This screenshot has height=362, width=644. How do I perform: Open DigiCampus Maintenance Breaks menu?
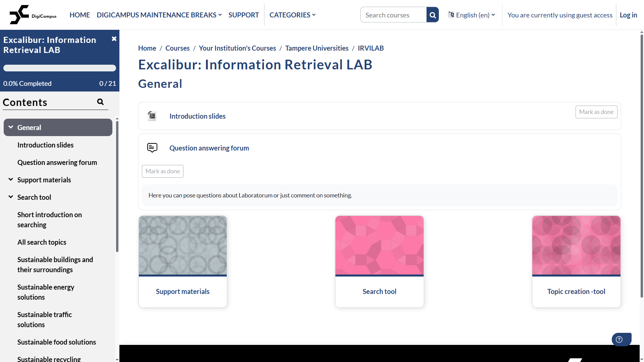click(159, 15)
